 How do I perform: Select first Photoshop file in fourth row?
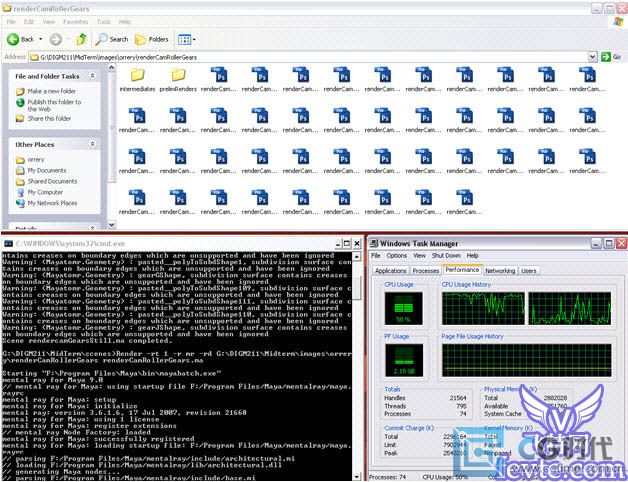[x=137, y=198]
